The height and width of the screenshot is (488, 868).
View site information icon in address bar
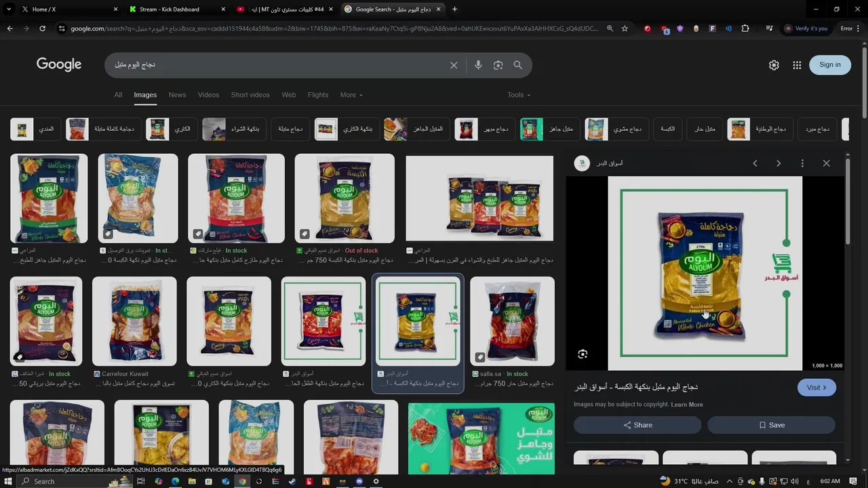coord(62,28)
